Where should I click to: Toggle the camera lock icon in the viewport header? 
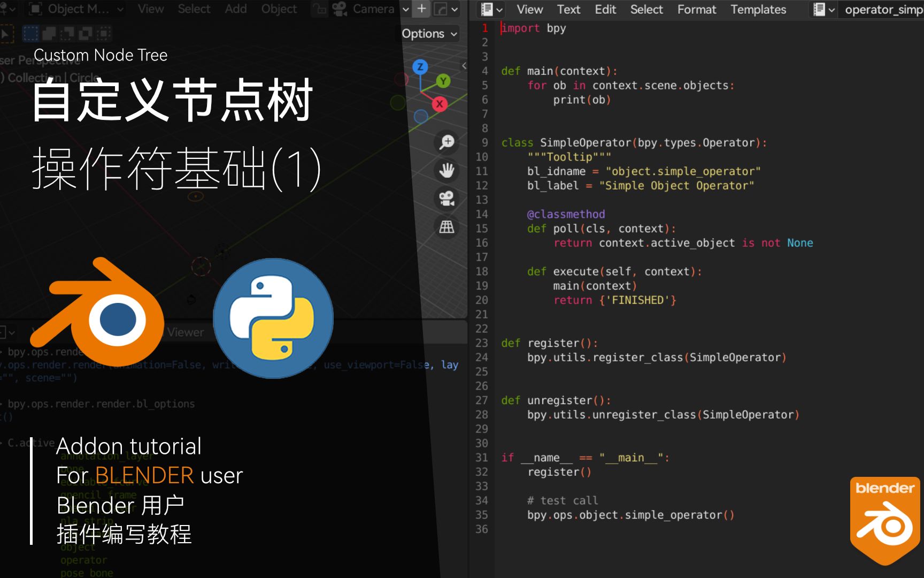coord(319,9)
